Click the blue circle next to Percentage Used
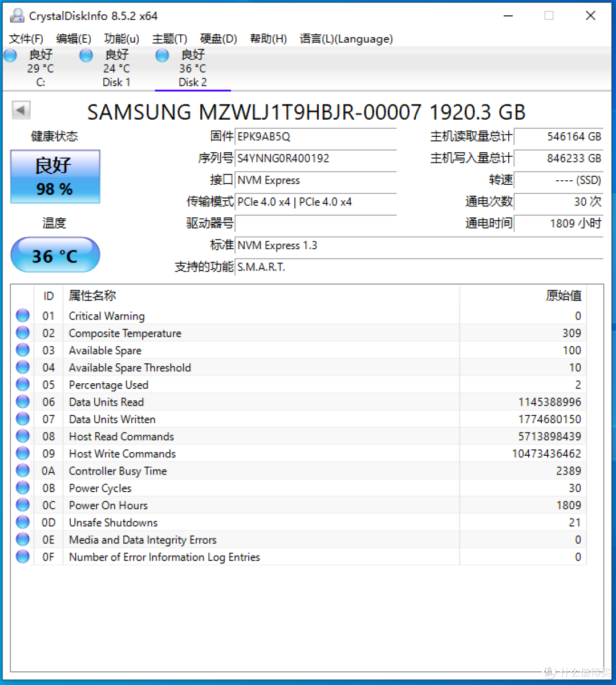Image resolution: width=616 pixels, height=685 pixels. click(x=22, y=384)
